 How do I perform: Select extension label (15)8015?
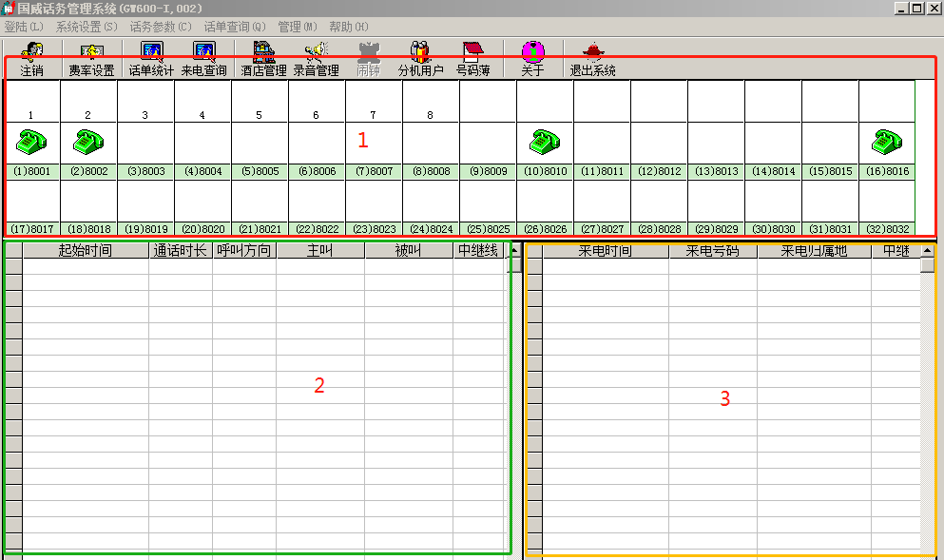click(x=830, y=171)
